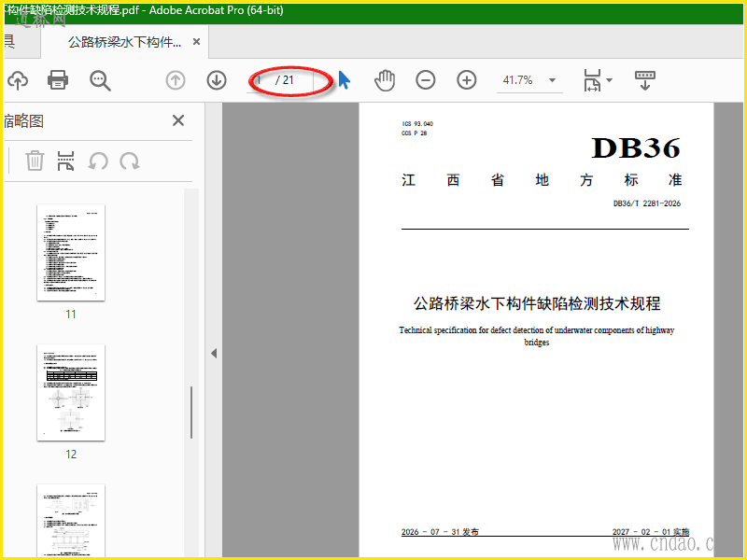Switch to the 公路桥梁水下构件 document tab
747x560 pixels.
[125, 42]
